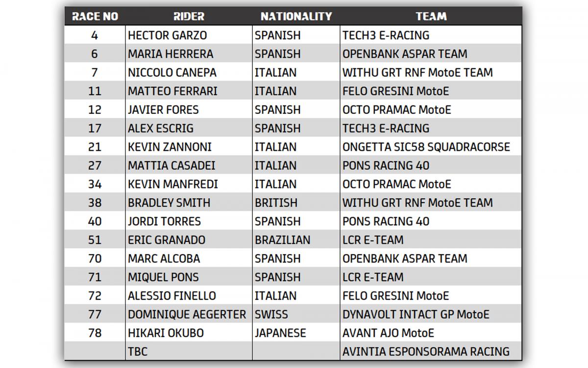
Task: Click the AVINTIA ESPONSORAMA RACING team cell
Action: tap(426, 352)
